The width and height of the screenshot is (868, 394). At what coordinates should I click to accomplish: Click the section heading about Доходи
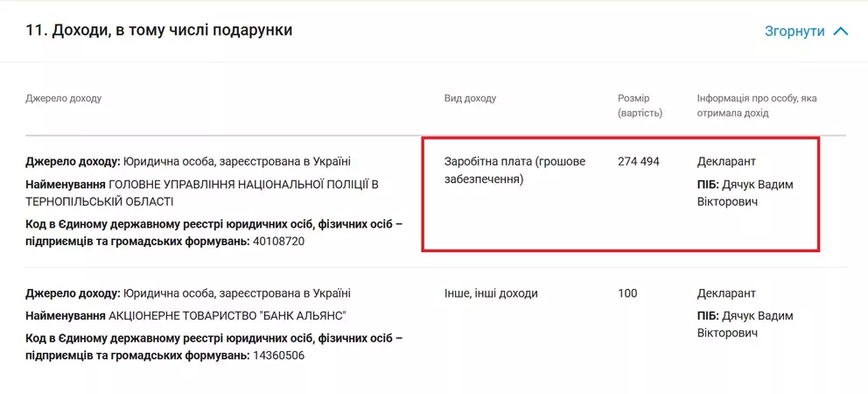[x=159, y=31]
